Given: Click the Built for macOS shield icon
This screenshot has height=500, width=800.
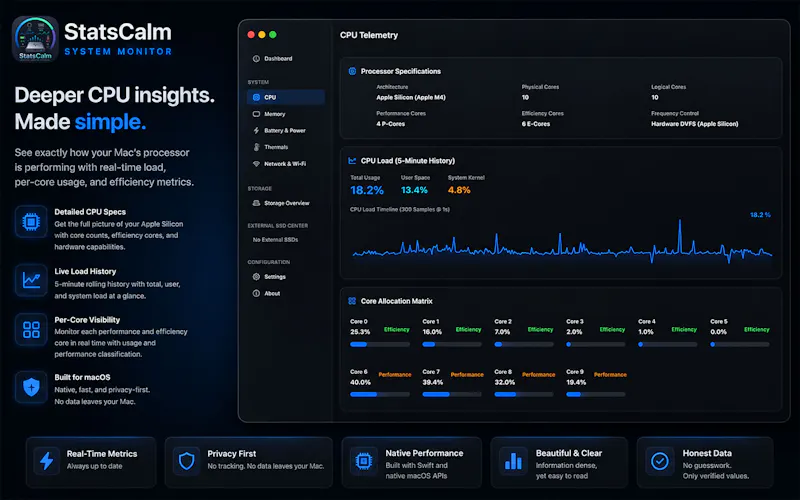Looking at the screenshot, I should (31, 387).
